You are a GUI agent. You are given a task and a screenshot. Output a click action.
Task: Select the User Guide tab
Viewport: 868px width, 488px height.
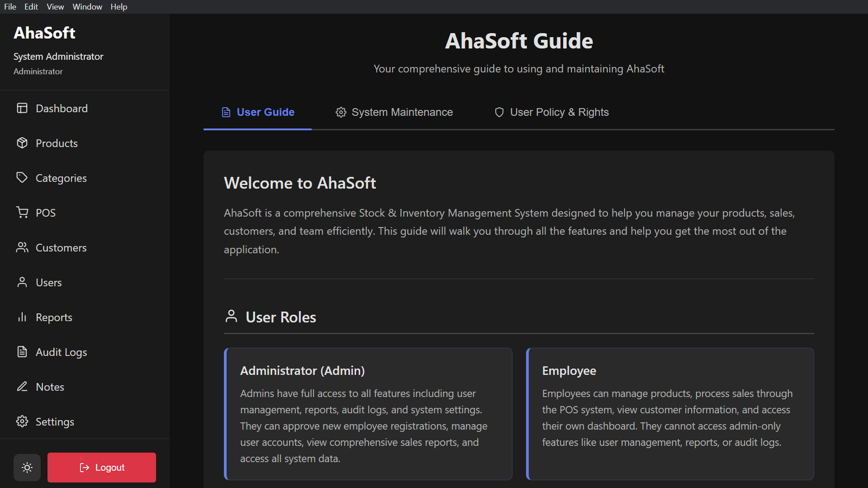pos(258,112)
